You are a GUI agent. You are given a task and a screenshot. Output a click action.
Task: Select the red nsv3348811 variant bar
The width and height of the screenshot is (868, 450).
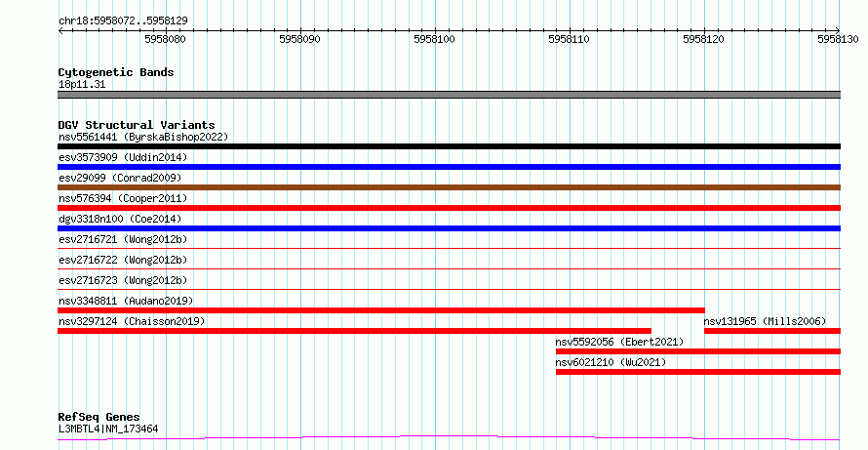tap(381, 310)
